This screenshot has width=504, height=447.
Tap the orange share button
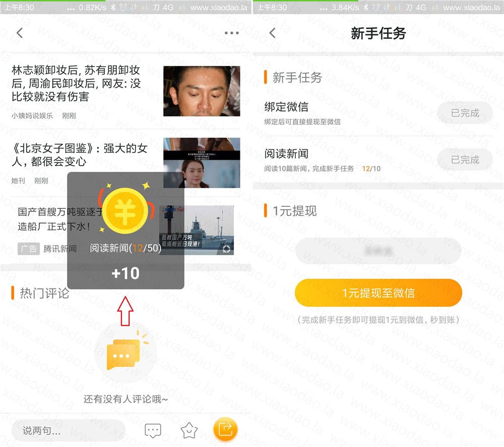click(225, 430)
